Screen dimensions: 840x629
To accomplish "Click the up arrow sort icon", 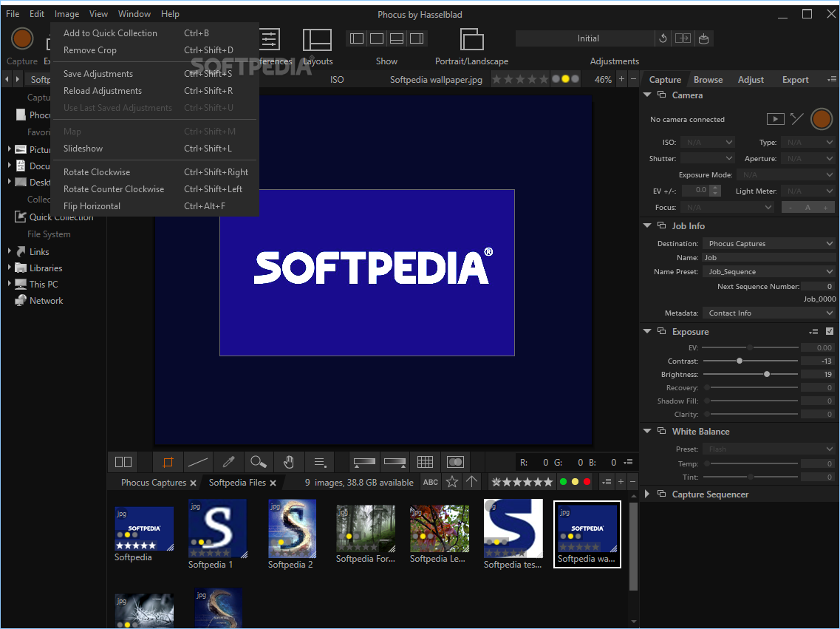I will pyautogui.click(x=471, y=482).
